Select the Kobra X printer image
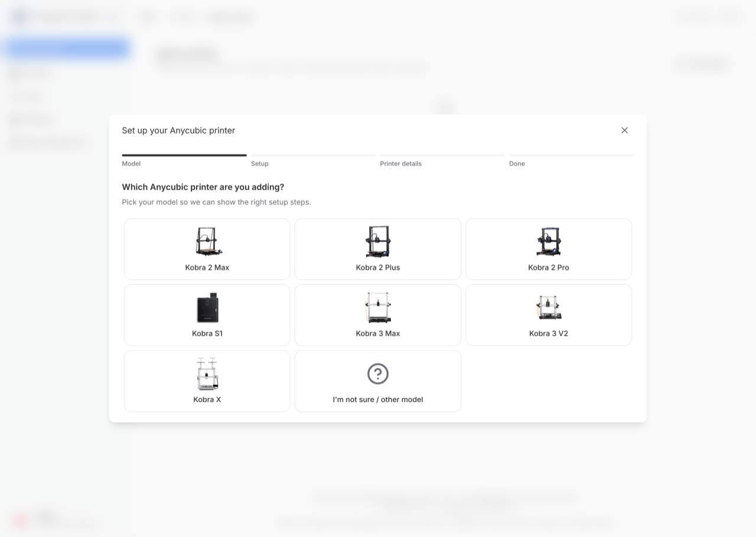This screenshot has height=537, width=756. click(x=207, y=374)
